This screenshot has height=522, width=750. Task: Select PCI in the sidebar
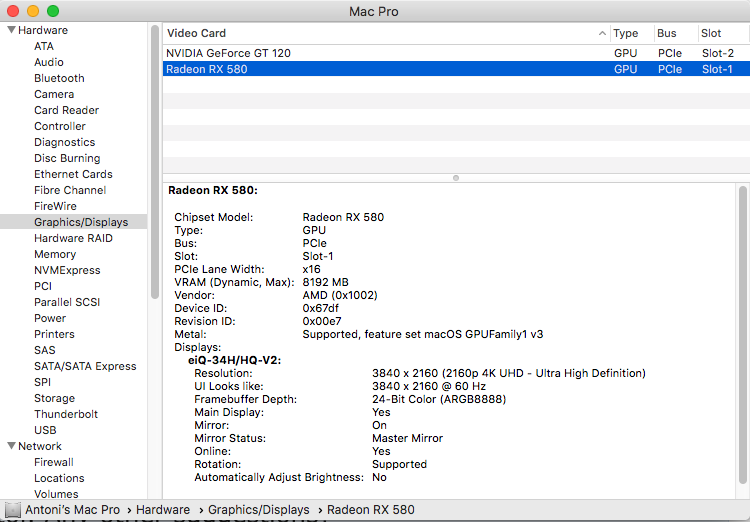pos(43,286)
